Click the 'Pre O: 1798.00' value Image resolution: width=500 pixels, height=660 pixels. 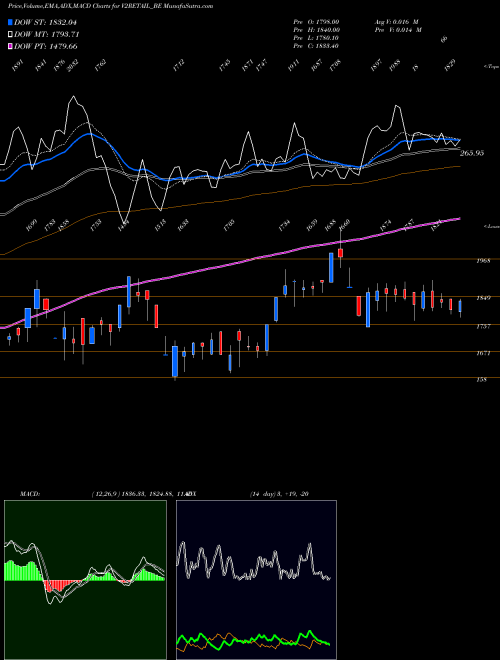coord(316,22)
